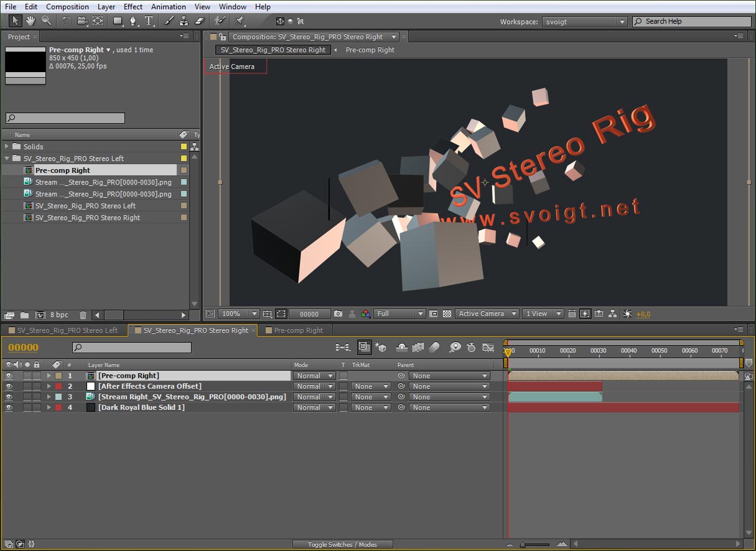The image size is (756, 551).
Task: Select the Clone Stamp tool
Action: click(x=184, y=21)
